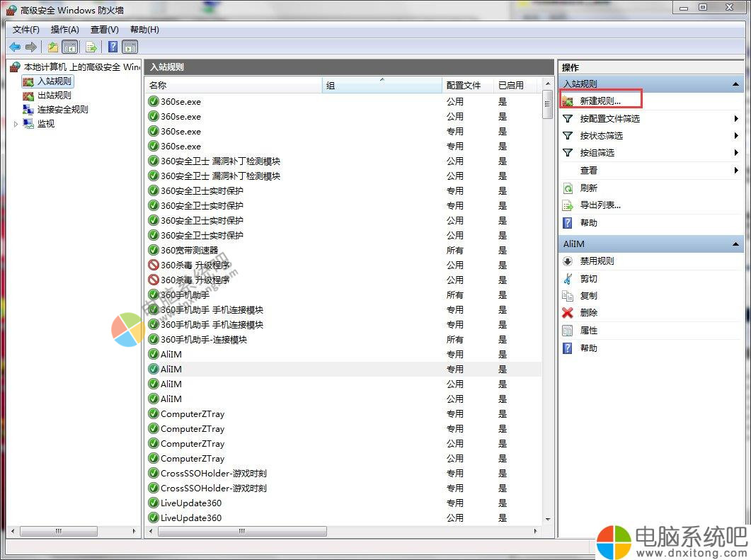Open the 文件(F) menu
751x560 pixels.
click(26, 30)
